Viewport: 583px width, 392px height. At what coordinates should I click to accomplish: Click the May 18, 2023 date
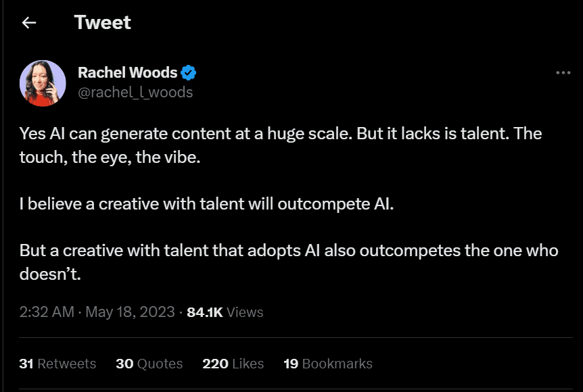click(130, 312)
